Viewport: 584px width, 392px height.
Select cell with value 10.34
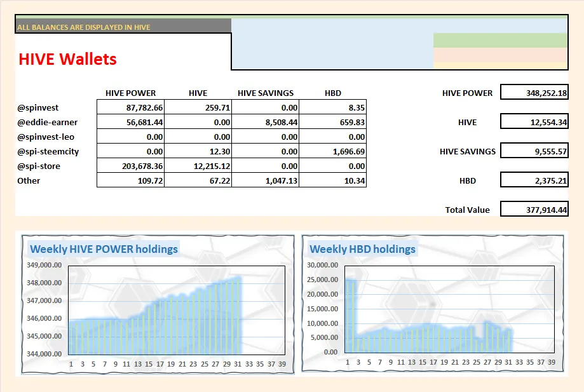[333, 180]
